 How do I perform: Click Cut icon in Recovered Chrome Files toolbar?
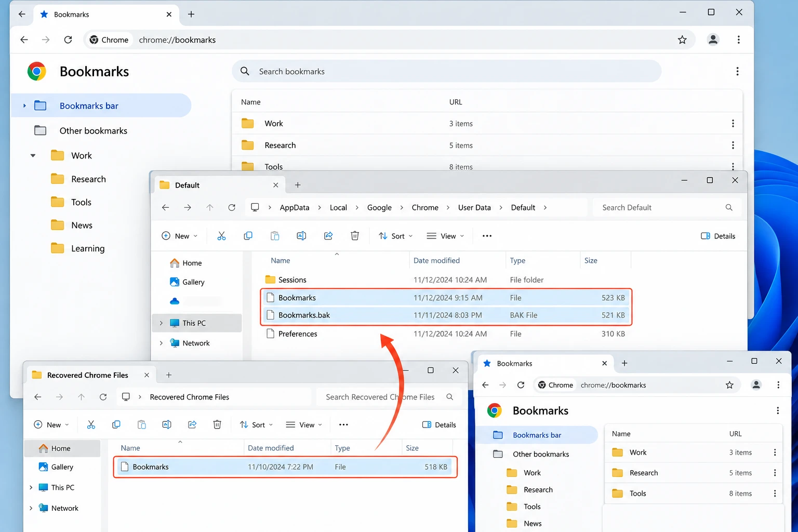click(91, 424)
